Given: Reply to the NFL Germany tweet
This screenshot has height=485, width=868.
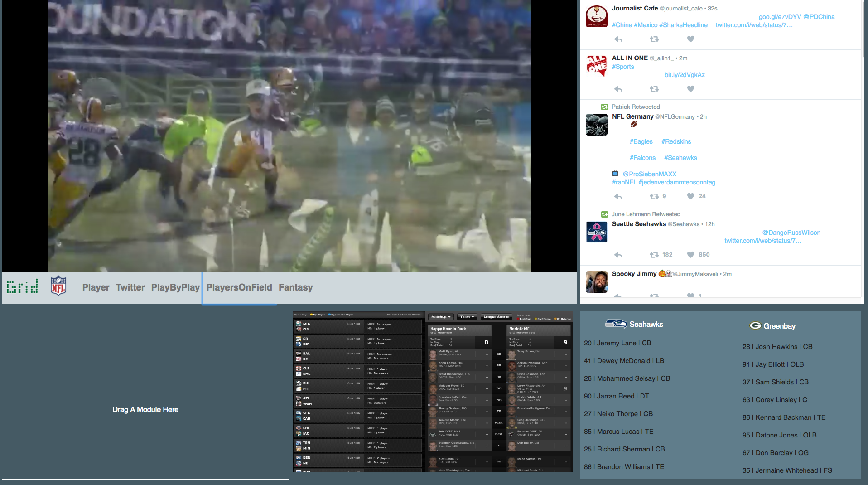Looking at the screenshot, I should point(618,196).
